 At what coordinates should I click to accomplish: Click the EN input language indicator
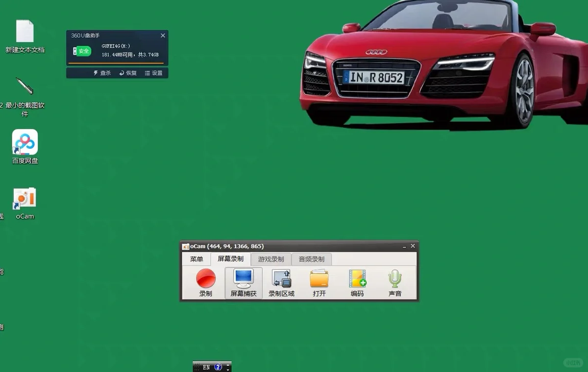pos(206,367)
